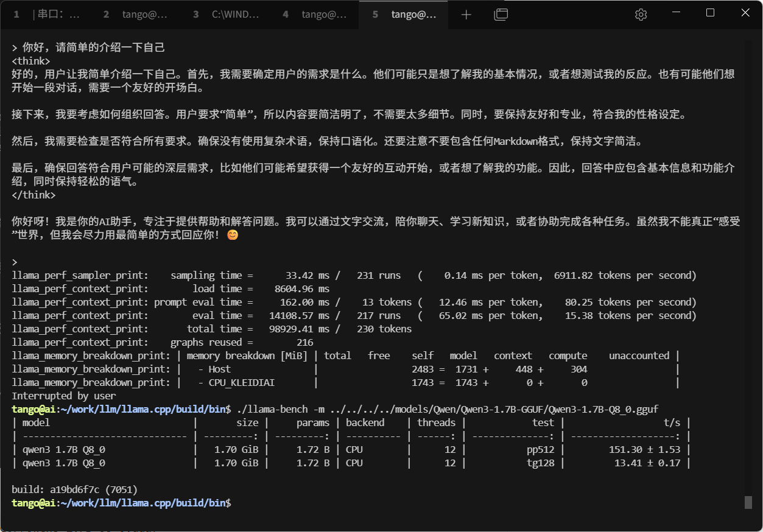Click the closing </think> tag line
The width and height of the screenshot is (763, 532).
33,195
